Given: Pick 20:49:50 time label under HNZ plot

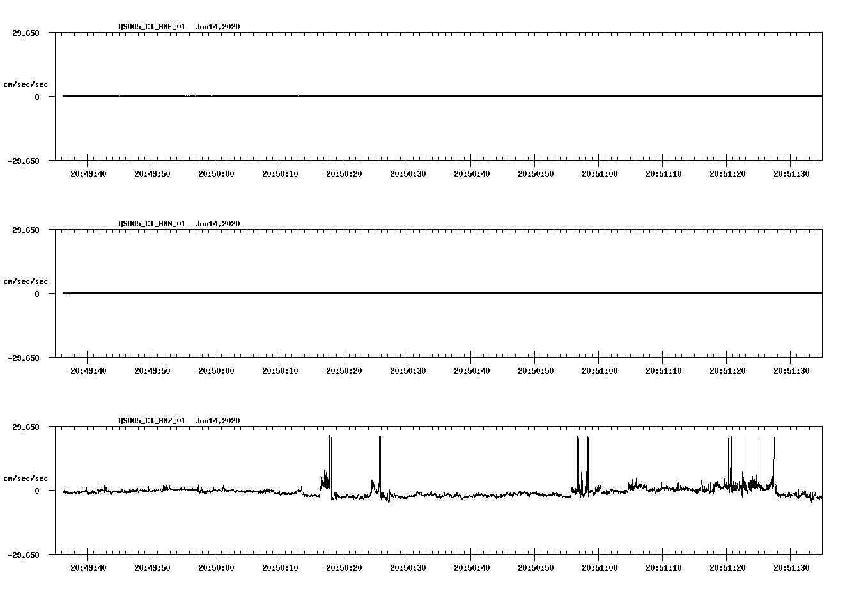Looking at the screenshot, I should point(152,567).
